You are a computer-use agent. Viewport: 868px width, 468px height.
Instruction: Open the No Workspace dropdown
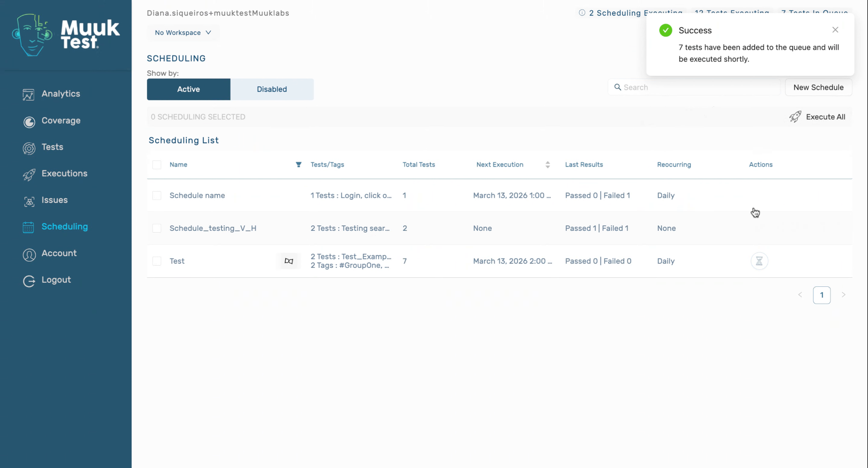click(183, 33)
